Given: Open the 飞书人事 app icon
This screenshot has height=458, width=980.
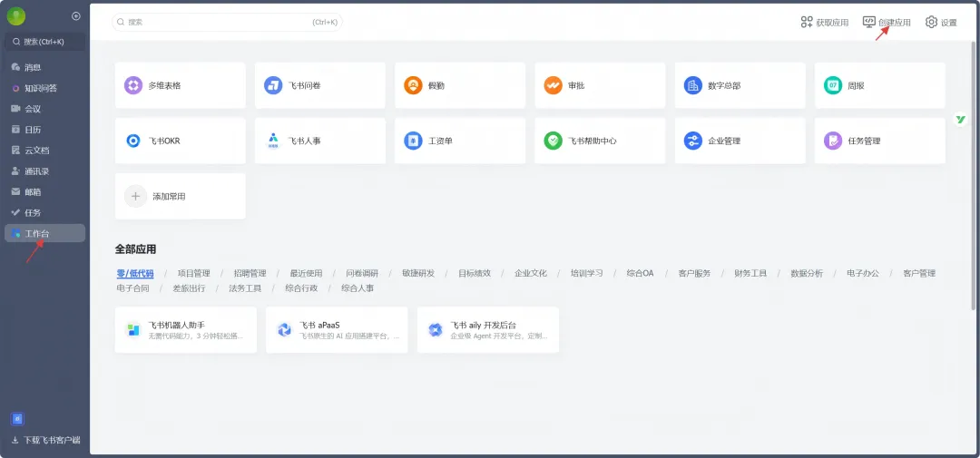Looking at the screenshot, I should click(273, 141).
